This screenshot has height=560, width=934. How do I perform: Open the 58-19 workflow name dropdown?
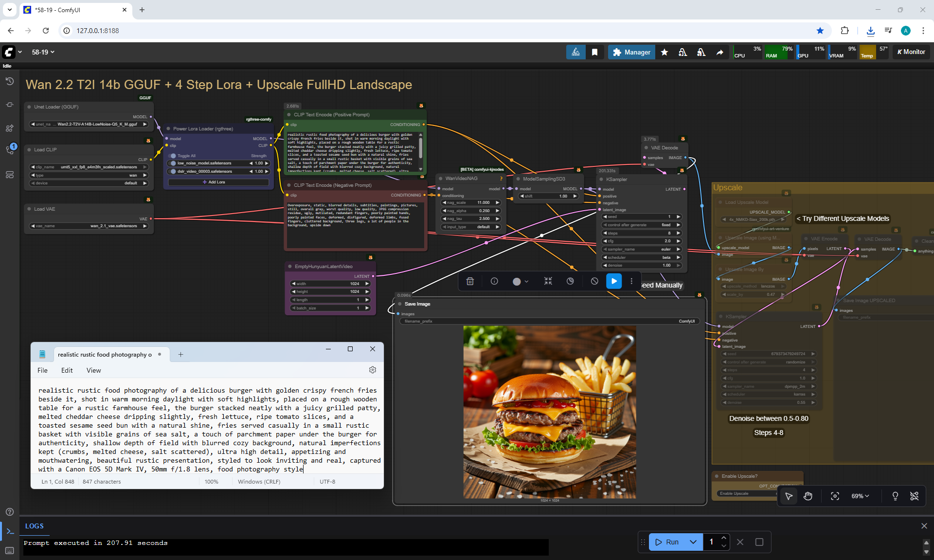pyautogui.click(x=43, y=52)
